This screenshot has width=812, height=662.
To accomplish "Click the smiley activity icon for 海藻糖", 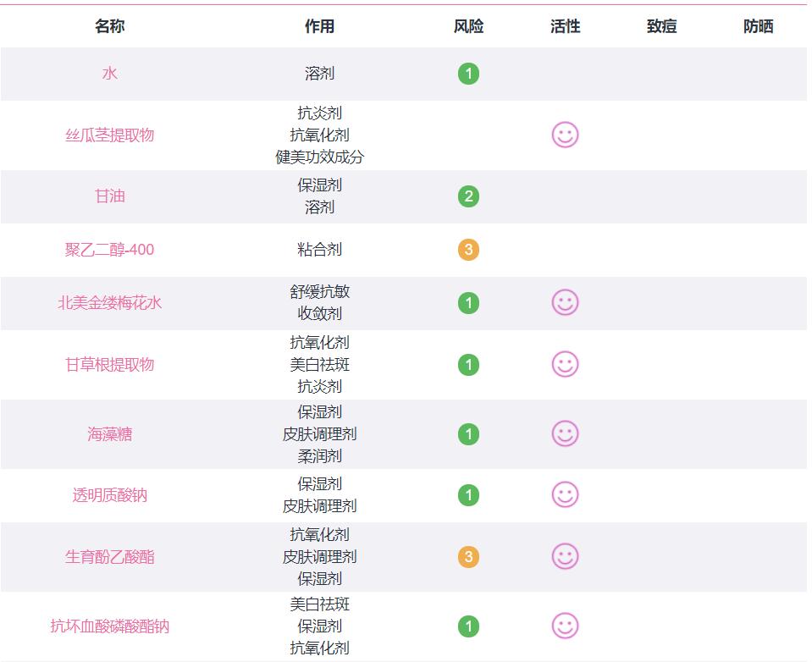I will (564, 434).
